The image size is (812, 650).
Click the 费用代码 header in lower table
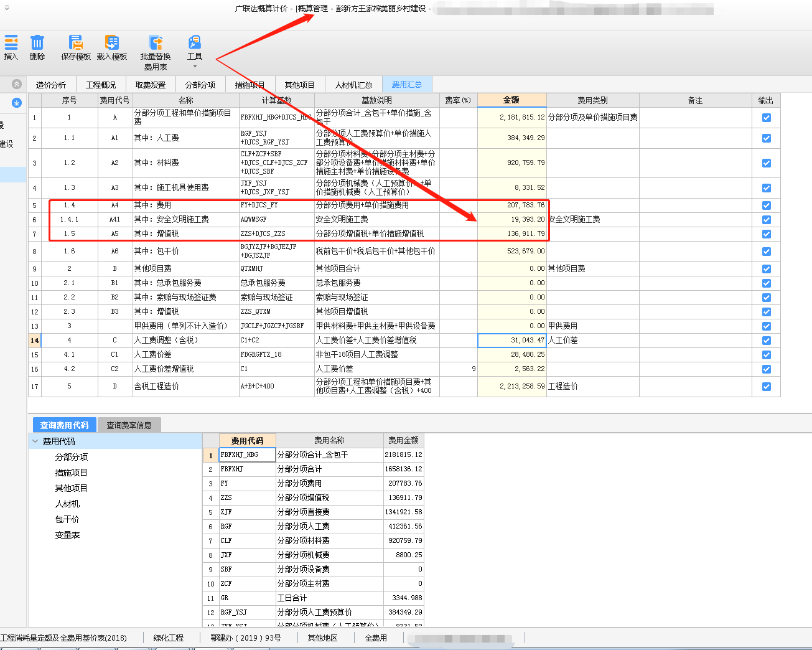click(x=247, y=441)
